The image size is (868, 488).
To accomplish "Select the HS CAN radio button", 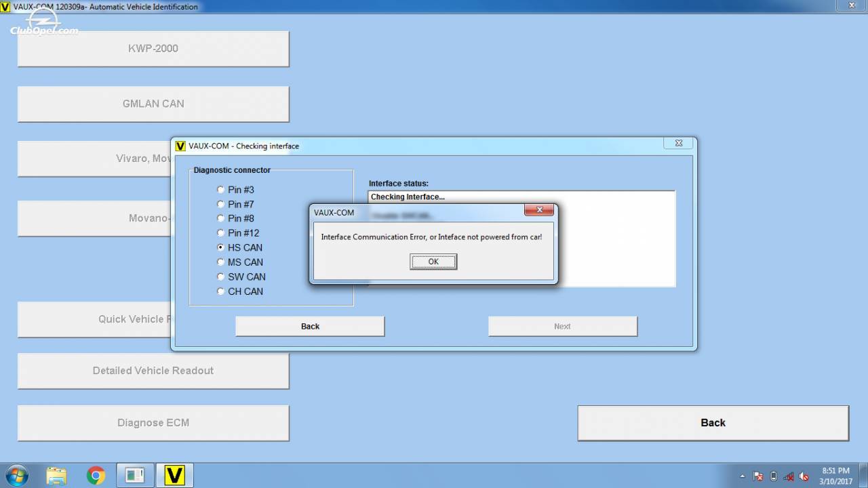I will pyautogui.click(x=220, y=247).
